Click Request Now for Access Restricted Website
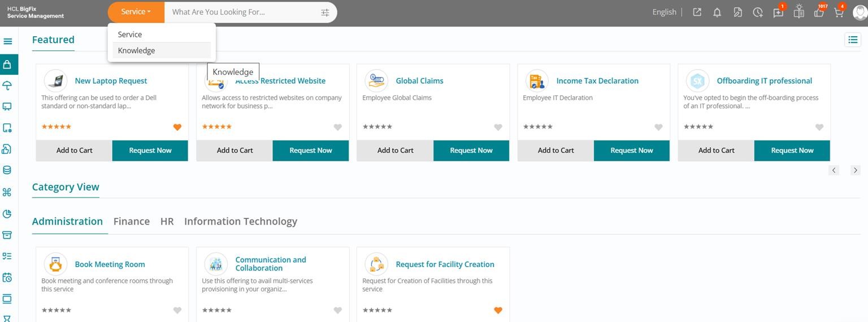Screen dimensions: 868x322 [311, 151]
